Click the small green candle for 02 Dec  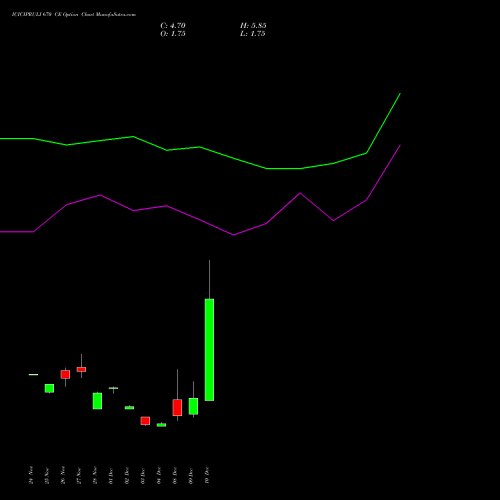pos(129,408)
